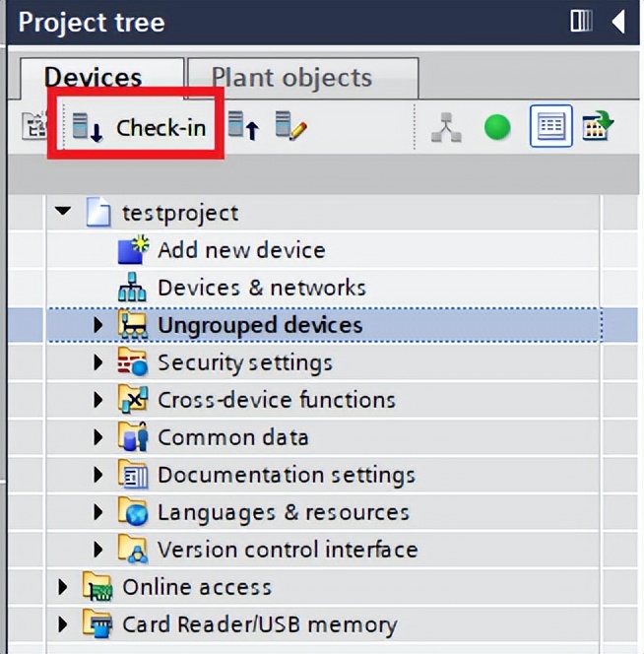
Task: Click the Online access folder icon
Action: [x=97, y=586]
